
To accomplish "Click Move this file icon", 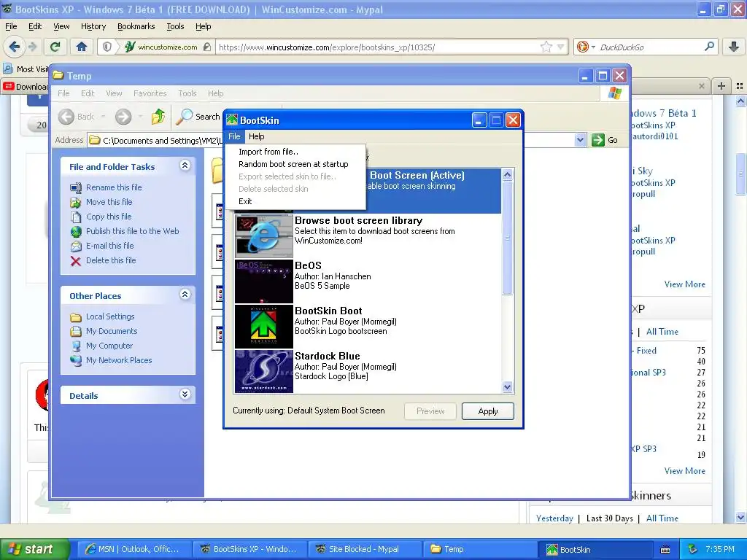I will click(x=76, y=203).
